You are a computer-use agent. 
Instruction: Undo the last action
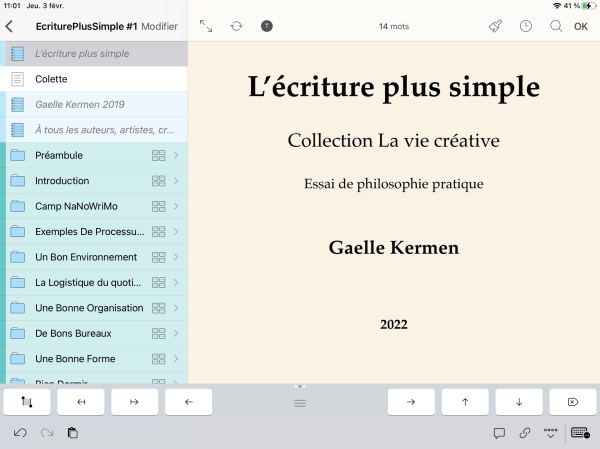point(20,433)
